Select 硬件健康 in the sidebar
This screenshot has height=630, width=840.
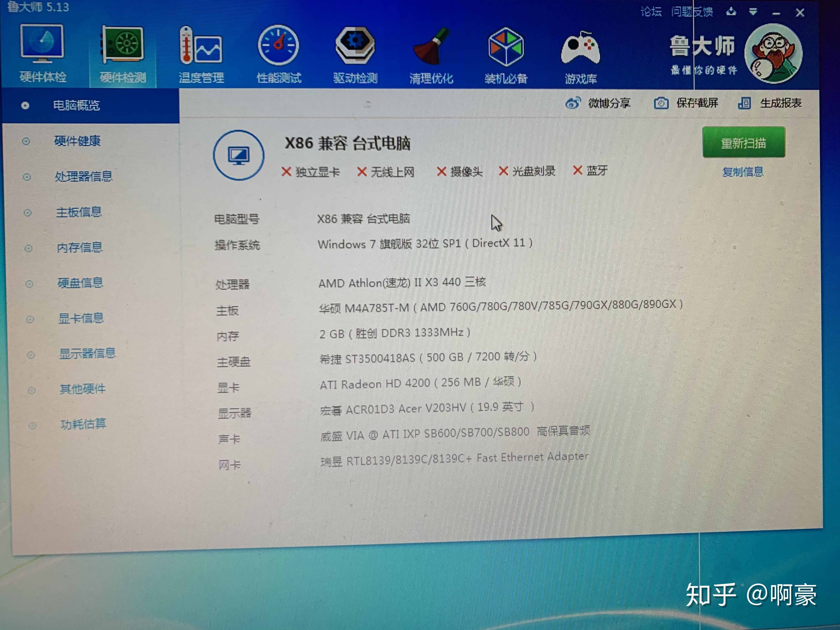(77, 141)
